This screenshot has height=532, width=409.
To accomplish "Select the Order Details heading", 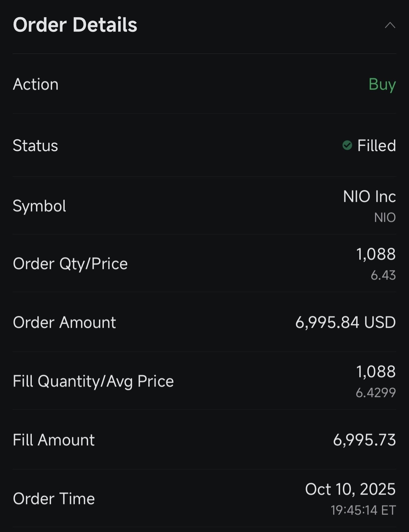I will 75,25.
